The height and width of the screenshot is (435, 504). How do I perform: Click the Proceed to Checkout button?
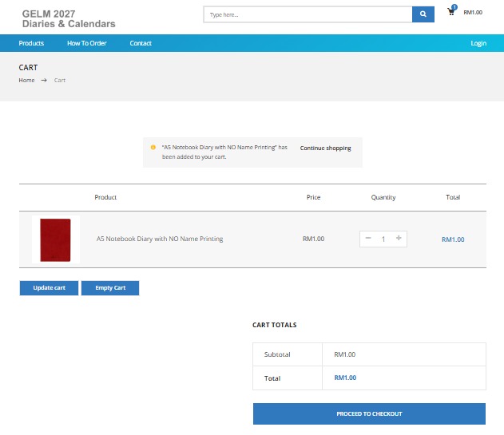coord(369,413)
